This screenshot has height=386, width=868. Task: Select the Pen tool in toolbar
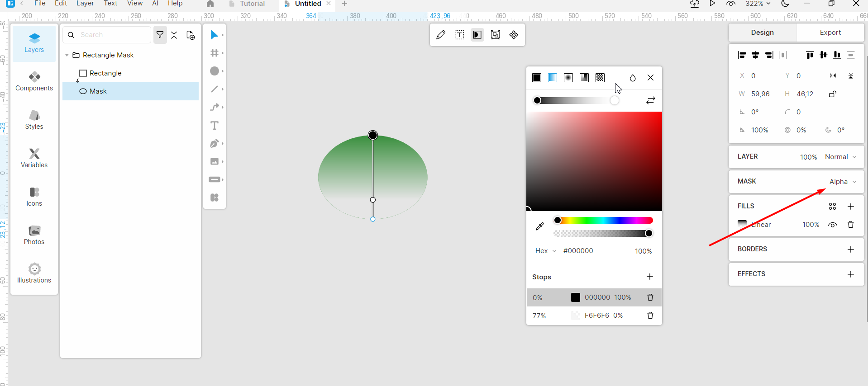click(215, 144)
